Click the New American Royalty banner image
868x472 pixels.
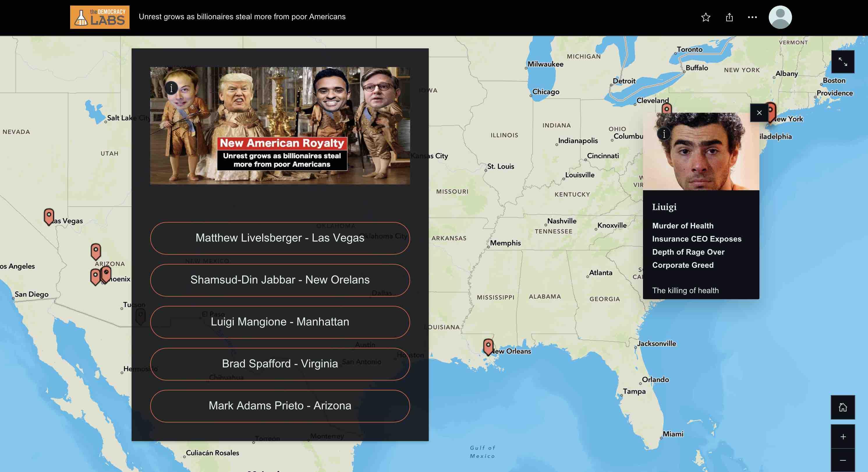pyautogui.click(x=280, y=126)
